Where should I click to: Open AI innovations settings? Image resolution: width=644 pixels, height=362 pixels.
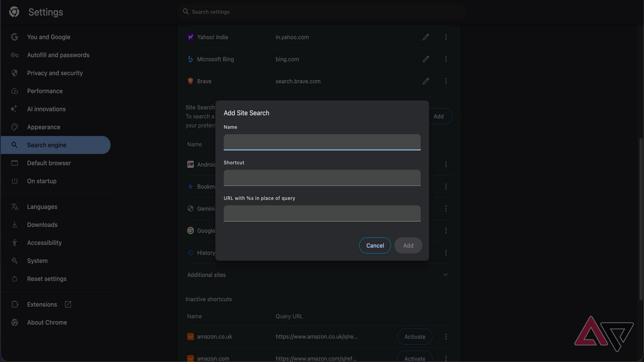click(x=56, y=109)
